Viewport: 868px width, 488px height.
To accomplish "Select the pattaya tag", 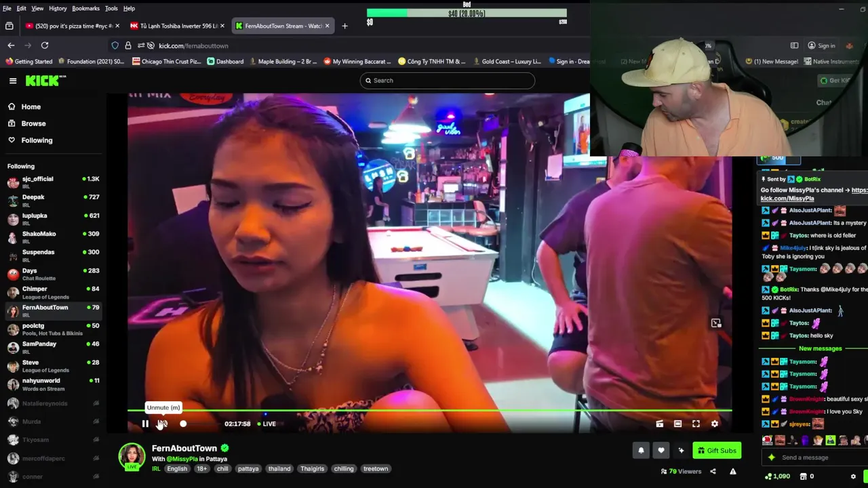I will 248,469.
